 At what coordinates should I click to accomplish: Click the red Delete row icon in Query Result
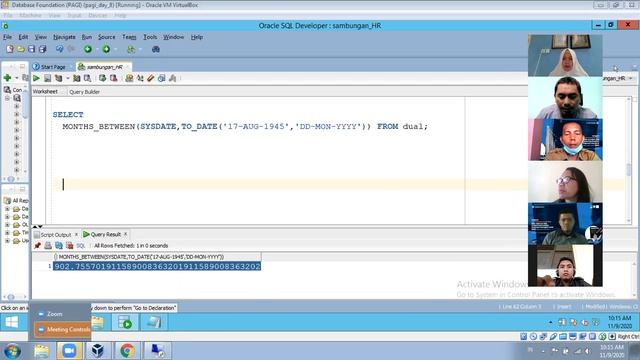(69, 245)
